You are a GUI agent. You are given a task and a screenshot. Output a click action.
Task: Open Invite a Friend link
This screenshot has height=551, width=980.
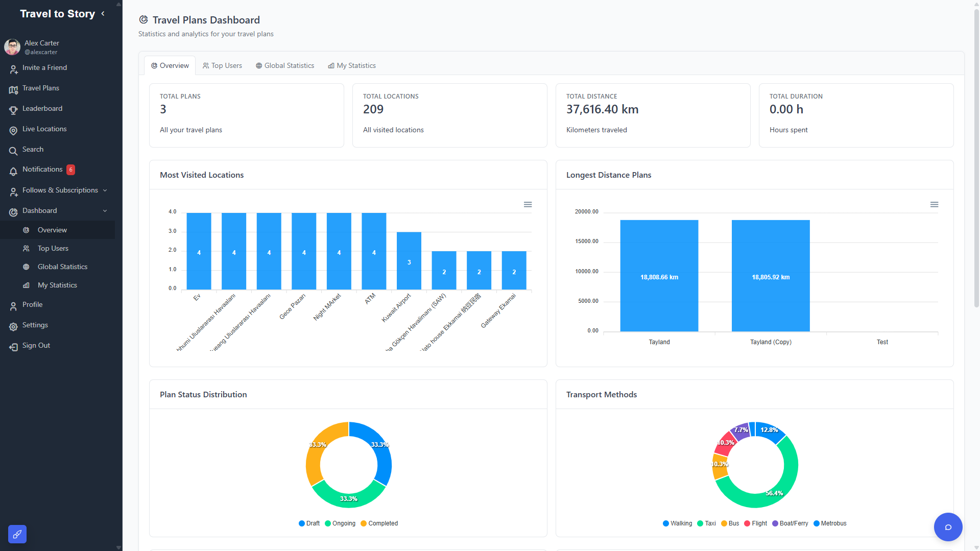(x=44, y=68)
